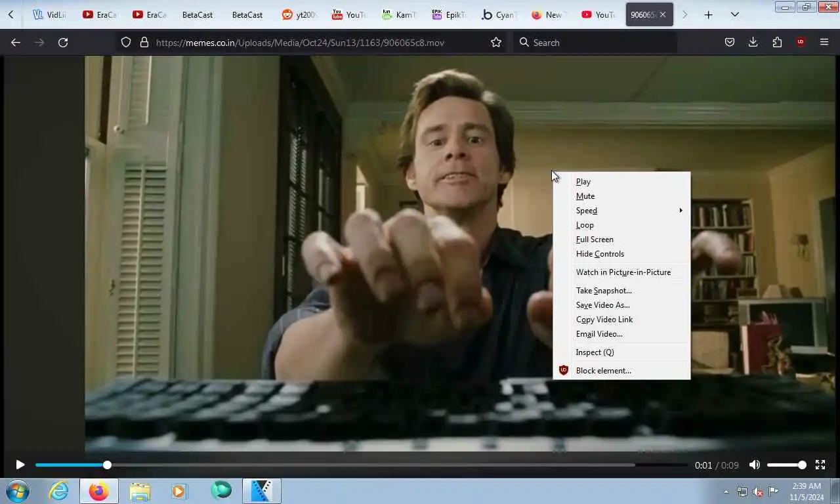This screenshot has height=504, width=840.
Task: Choose Watch in Picture-in-Picture
Action: [x=621, y=272]
